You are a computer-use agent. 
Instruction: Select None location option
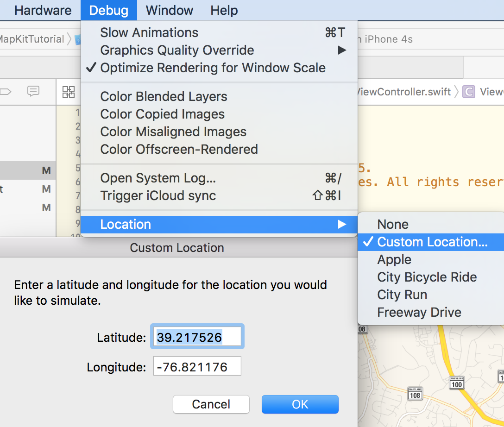tap(431, 224)
